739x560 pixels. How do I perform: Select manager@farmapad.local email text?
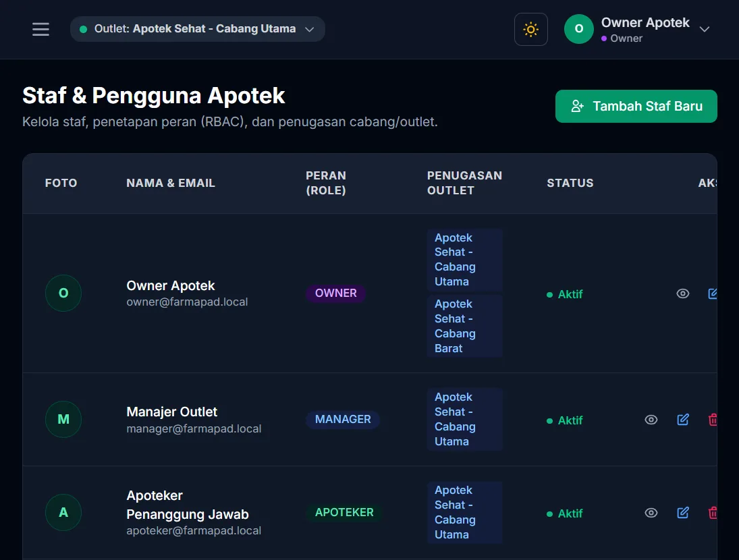point(194,428)
